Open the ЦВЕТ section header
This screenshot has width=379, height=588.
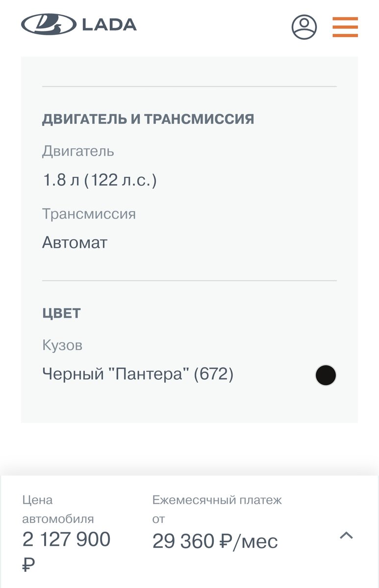[61, 313]
